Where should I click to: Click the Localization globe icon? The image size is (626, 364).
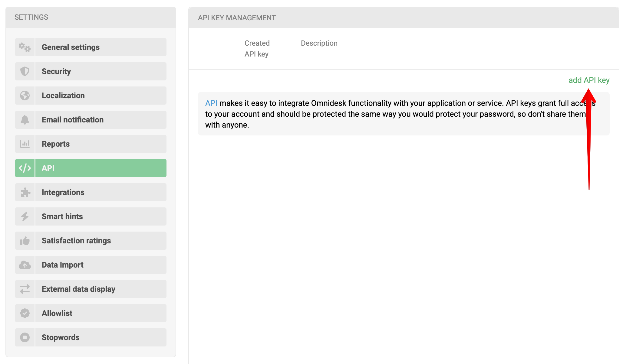(x=24, y=96)
